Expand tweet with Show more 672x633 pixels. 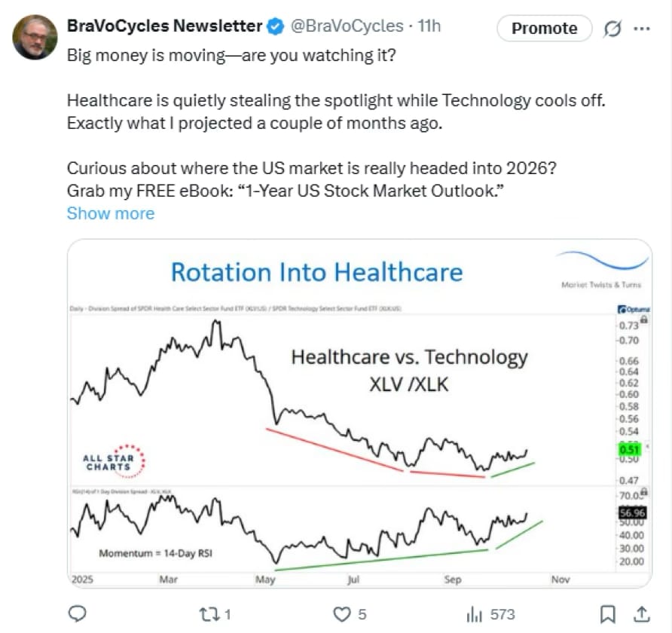click(111, 213)
